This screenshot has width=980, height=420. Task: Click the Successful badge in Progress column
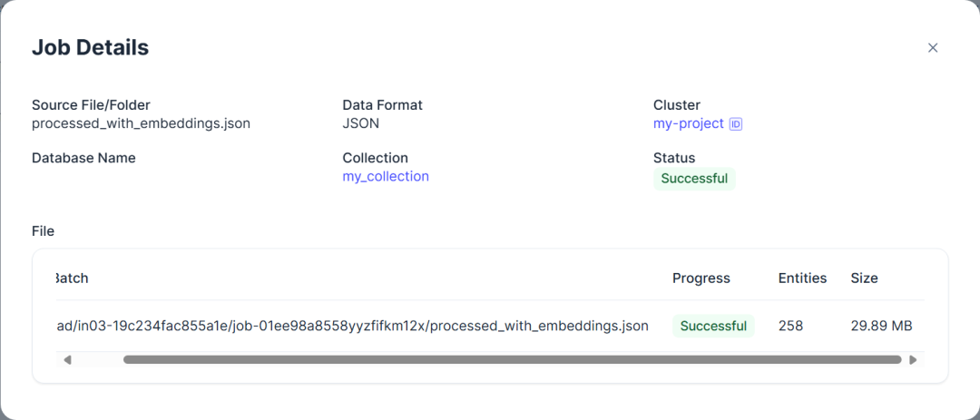click(713, 326)
